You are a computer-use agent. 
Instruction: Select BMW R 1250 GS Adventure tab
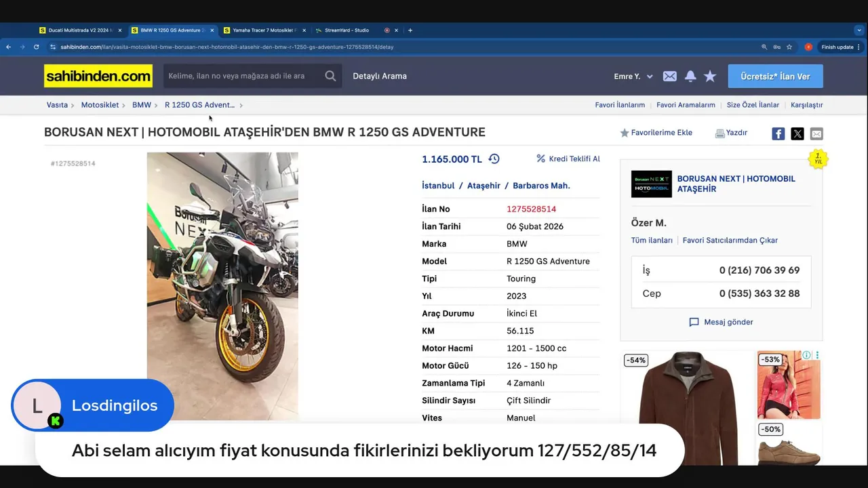(172, 30)
